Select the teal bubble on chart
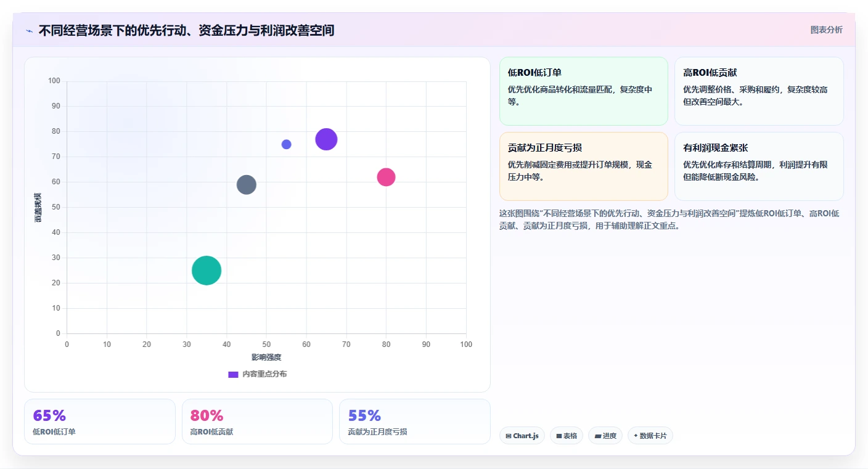Viewport: 868px width, 469px height. 207,271
